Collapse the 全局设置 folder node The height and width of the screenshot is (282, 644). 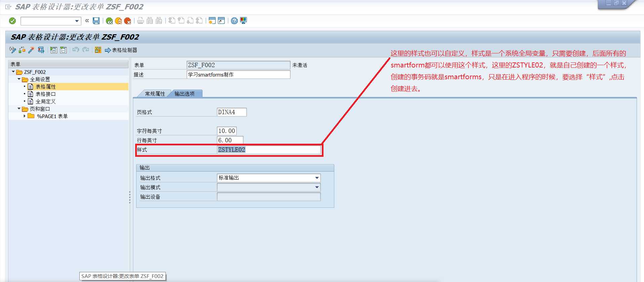click(19, 79)
